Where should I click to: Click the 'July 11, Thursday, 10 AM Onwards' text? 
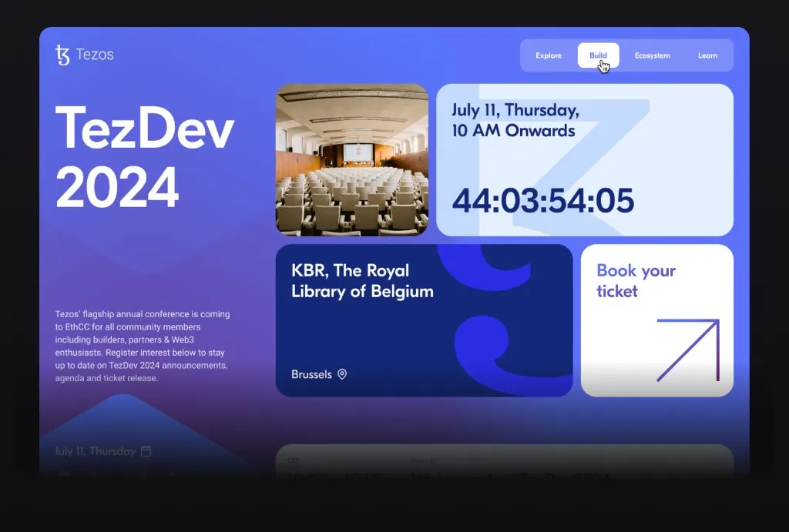(515, 120)
